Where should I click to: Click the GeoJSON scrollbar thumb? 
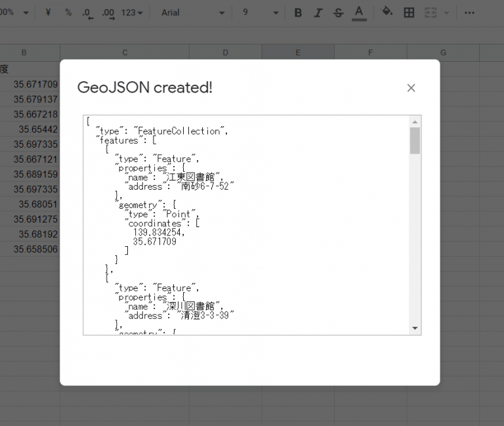[415, 141]
